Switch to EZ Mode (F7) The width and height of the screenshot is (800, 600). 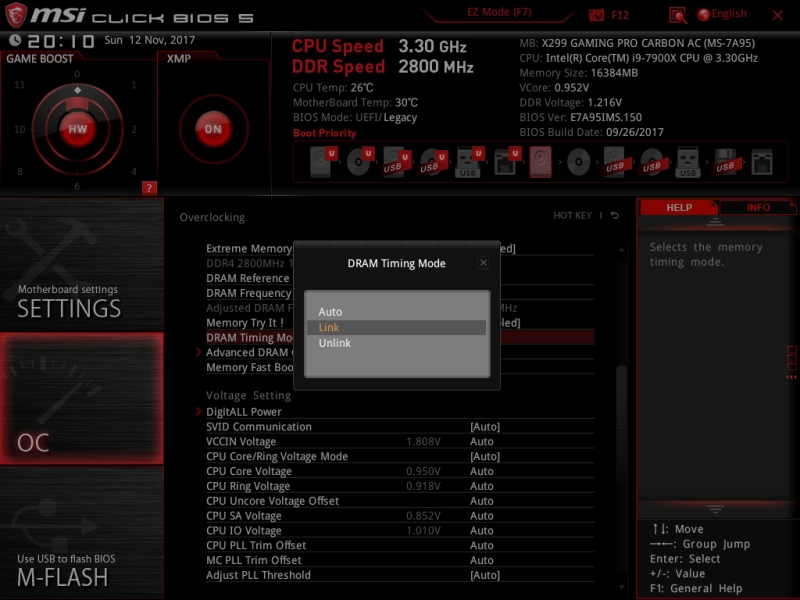click(x=499, y=12)
